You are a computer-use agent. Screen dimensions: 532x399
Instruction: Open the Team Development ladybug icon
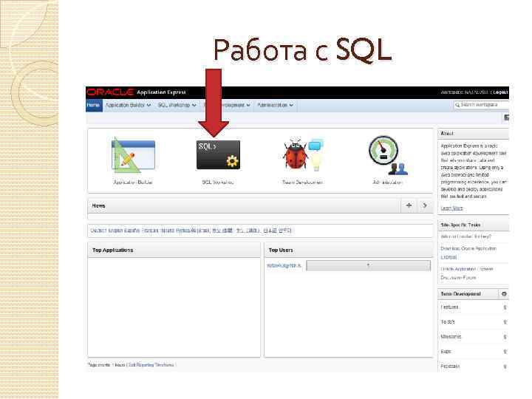click(303, 154)
